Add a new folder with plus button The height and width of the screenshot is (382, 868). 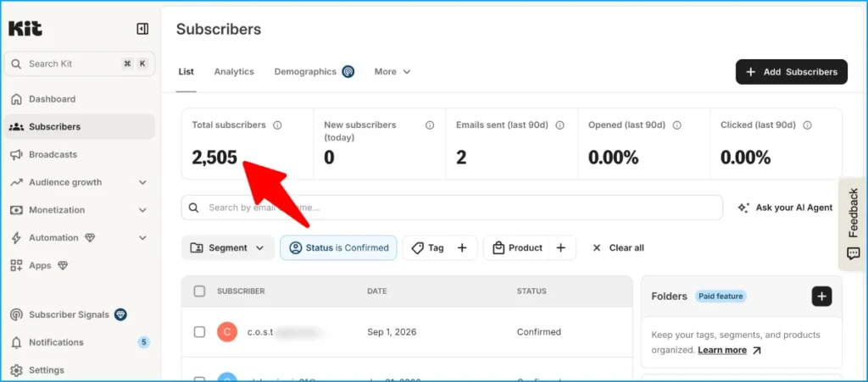821,296
